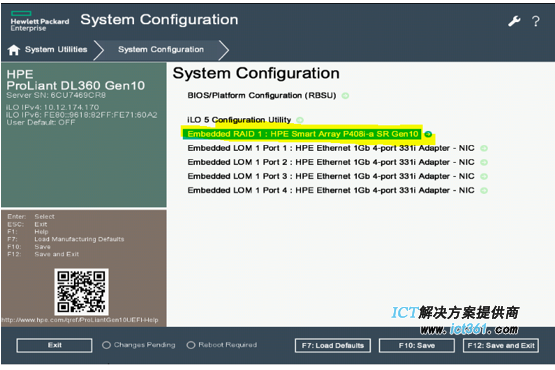555x370 pixels.
Task: Click F12: Save and Exit button
Action: 501,346
